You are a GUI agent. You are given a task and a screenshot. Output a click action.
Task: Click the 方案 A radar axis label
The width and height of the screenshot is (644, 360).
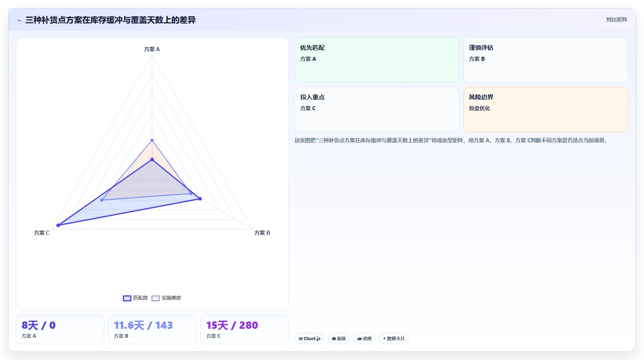click(152, 49)
